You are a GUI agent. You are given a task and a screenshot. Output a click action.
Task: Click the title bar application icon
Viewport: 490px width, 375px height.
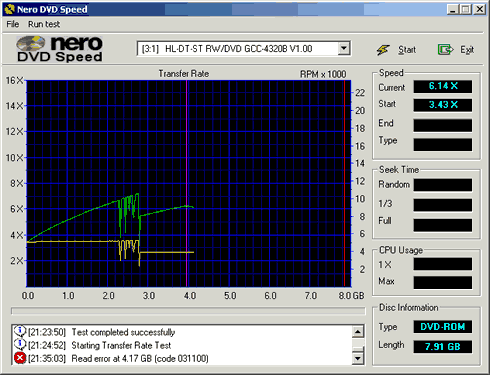(10, 9)
